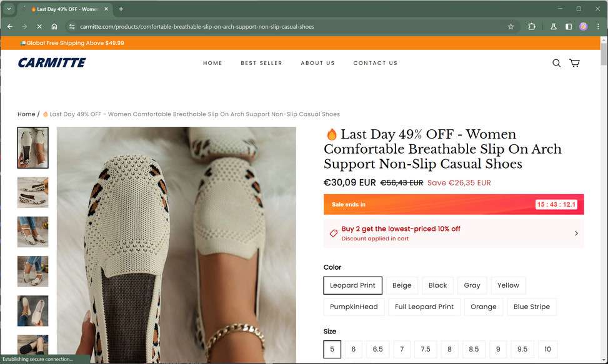
Task: Click the Chrome Labs flask icon
Action: coord(552,27)
